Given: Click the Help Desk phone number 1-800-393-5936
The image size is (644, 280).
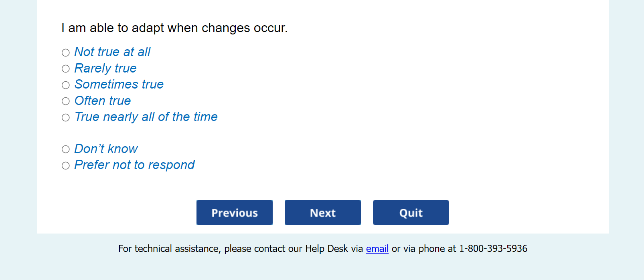Looking at the screenshot, I should pyautogui.click(x=493, y=249).
